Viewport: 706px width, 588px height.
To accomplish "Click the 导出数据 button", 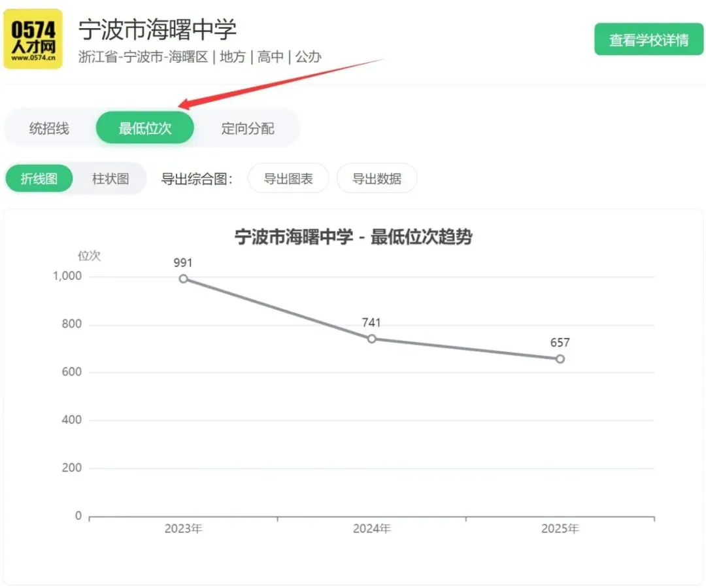I will [x=377, y=179].
